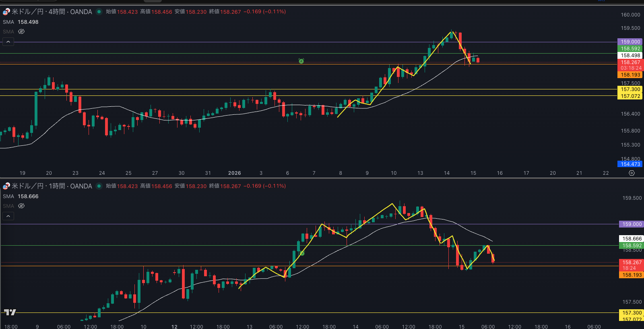
Task: Click symbol title 米ドル/円 1時間 OANDA
Action: (52, 186)
